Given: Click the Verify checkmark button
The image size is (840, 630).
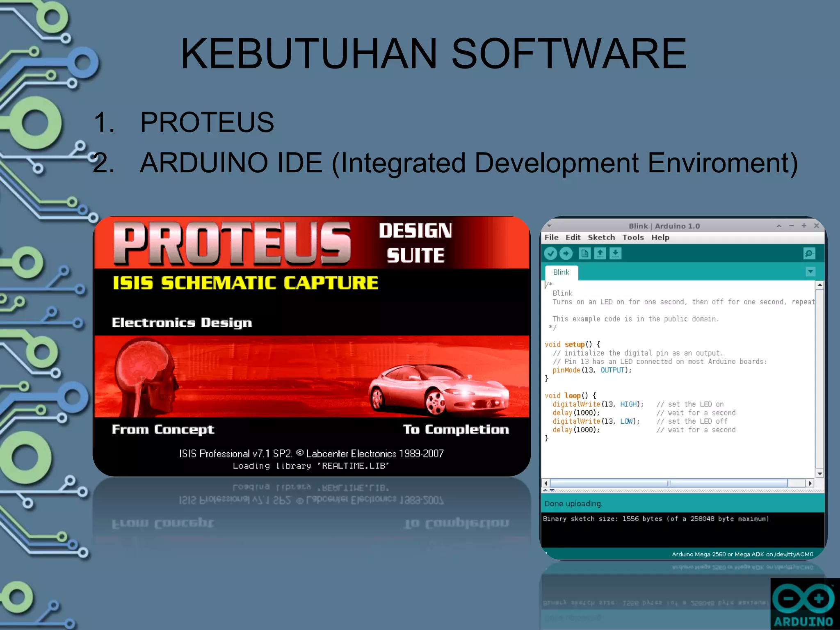Looking at the screenshot, I should (x=550, y=253).
